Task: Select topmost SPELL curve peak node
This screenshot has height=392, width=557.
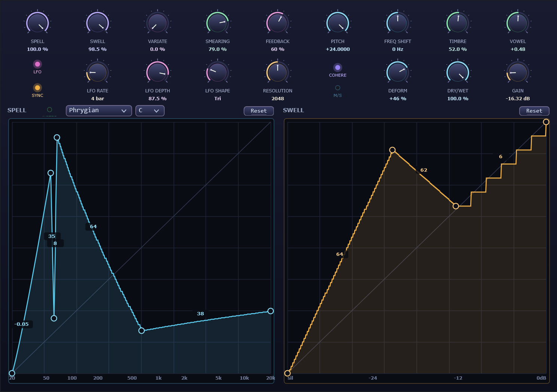Action: pyautogui.click(x=57, y=138)
